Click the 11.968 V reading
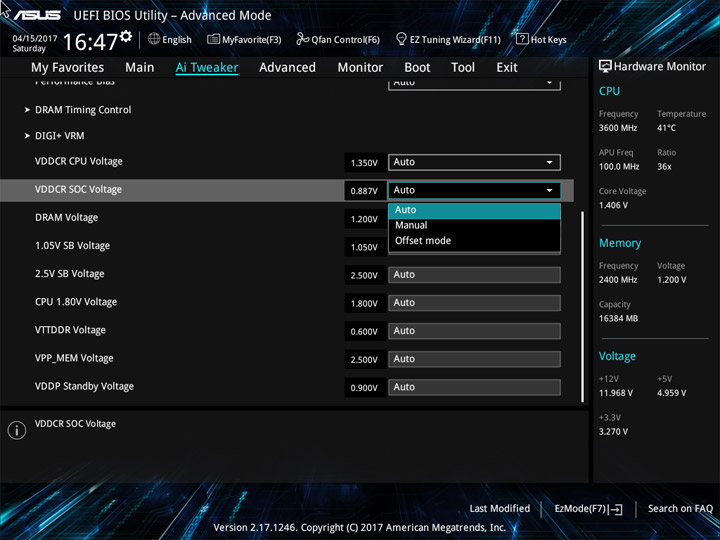Screen dimensions: 720x540 pos(616,393)
